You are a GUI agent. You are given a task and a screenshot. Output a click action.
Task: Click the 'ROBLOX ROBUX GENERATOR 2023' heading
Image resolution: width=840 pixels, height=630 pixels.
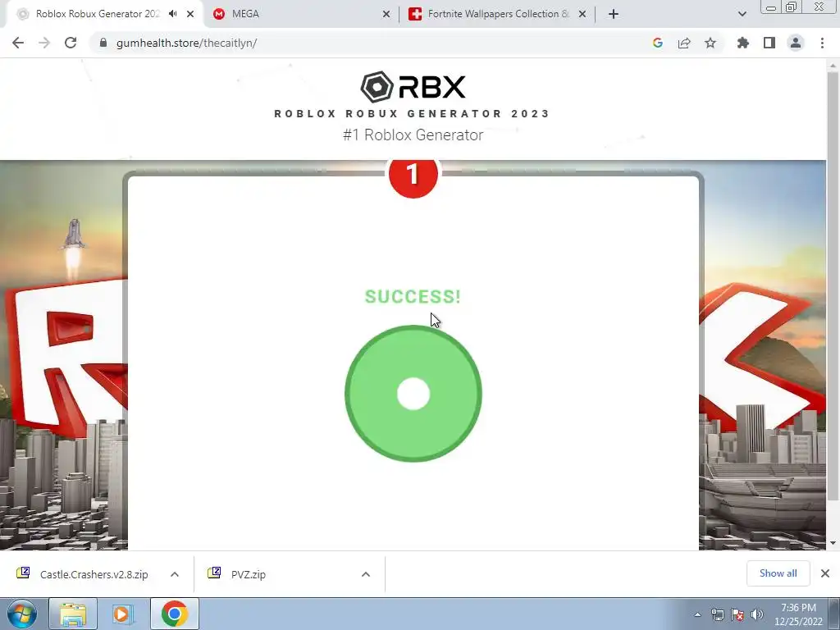tap(412, 113)
